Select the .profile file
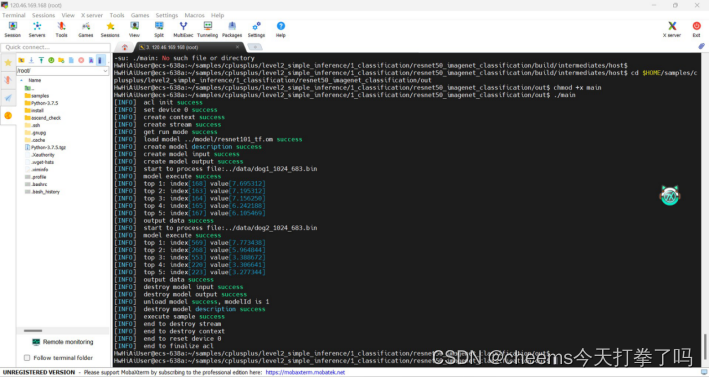 (x=36, y=177)
